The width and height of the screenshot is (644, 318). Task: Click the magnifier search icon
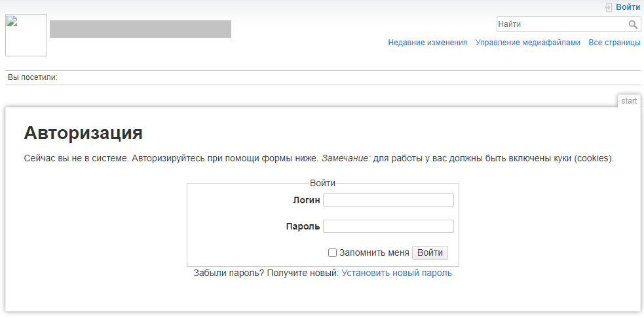pos(633,25)
